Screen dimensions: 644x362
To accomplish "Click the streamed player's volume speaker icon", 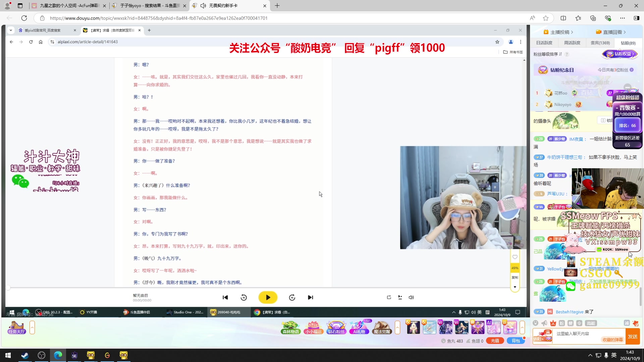I will click(411, 298).
